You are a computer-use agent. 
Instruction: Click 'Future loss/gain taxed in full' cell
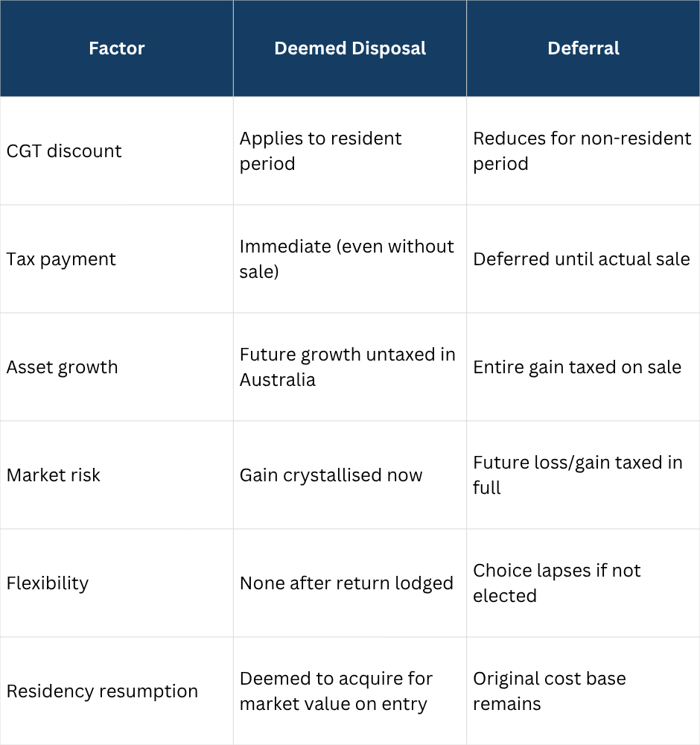click(578, 475)
